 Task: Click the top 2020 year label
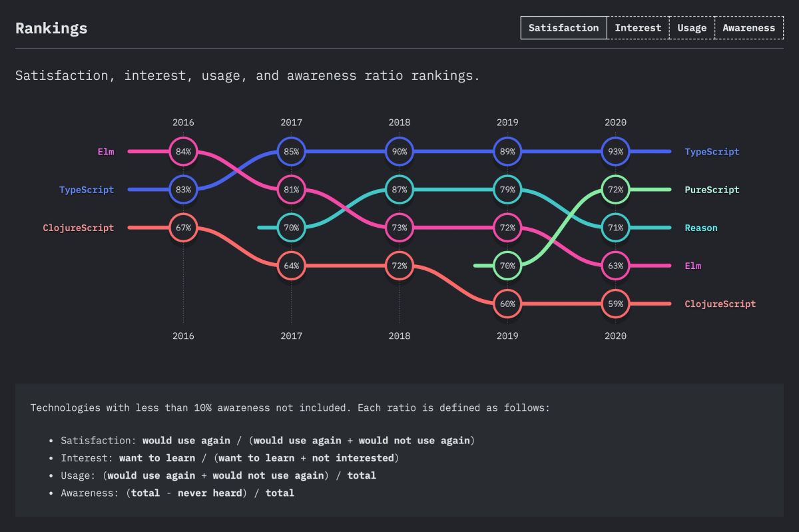pyautogui.click(x=615, y=123)
